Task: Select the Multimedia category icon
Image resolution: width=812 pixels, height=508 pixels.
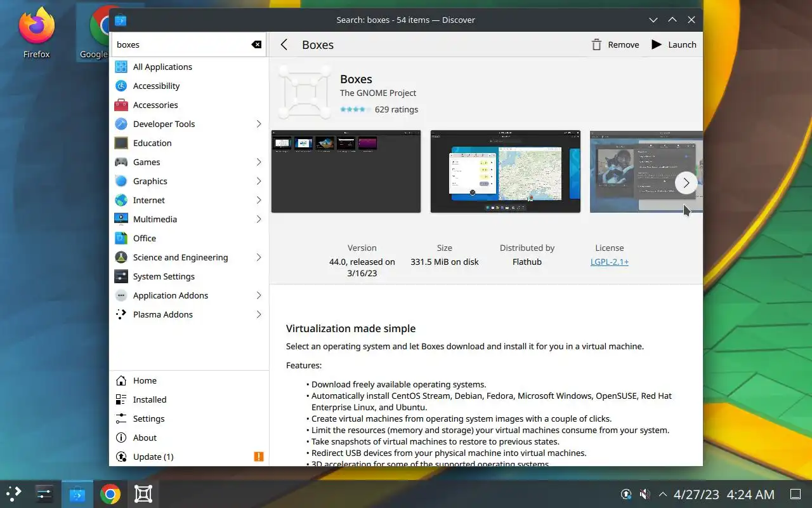Action: click(121, 219)
